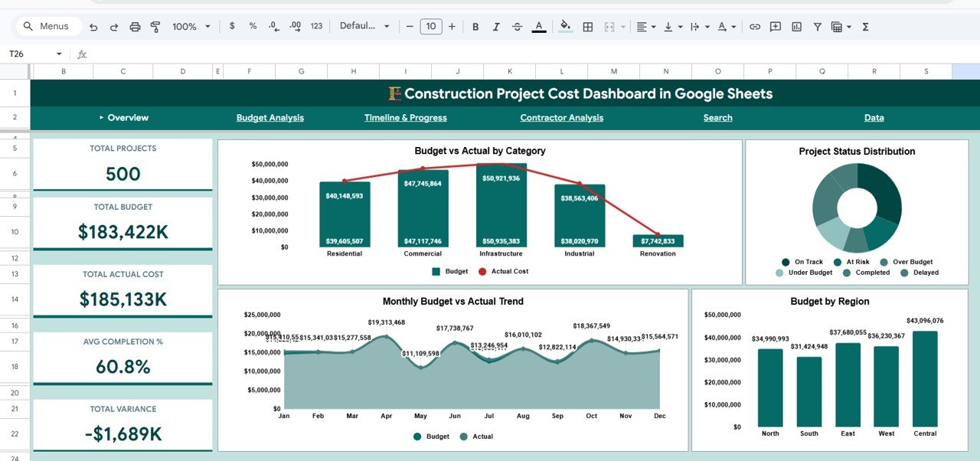Screen dimensions: 980x461
Task: Click the Print icon in the toolbar
Action: pyautogui.click(x=135, y=26)
